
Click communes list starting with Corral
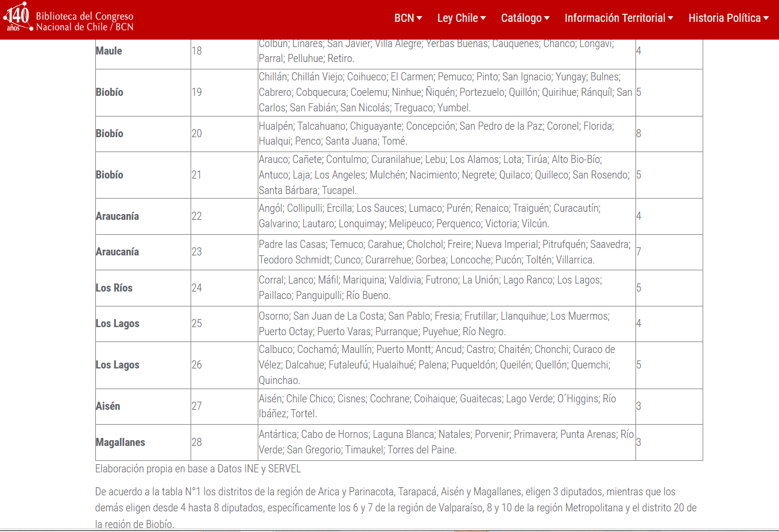(447, 288)
